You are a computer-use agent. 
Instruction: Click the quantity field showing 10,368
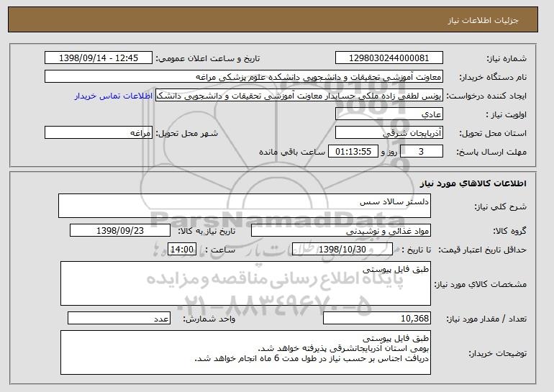pos(377,318)
